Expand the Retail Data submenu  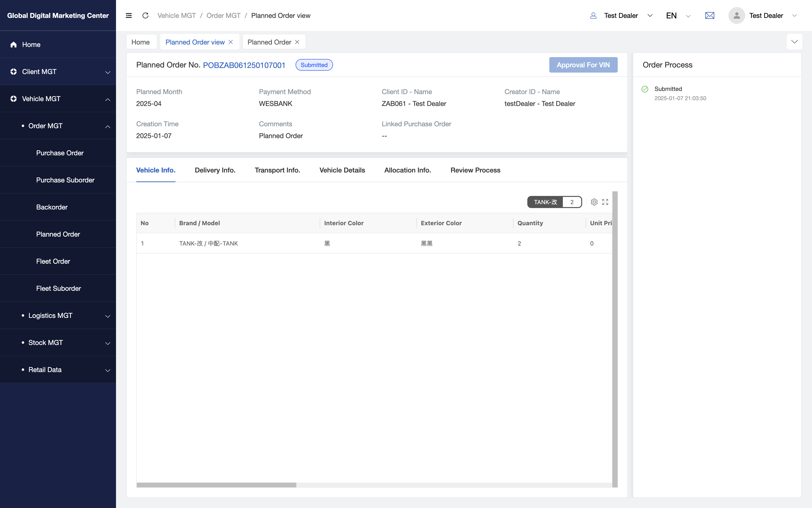(108, 370)
